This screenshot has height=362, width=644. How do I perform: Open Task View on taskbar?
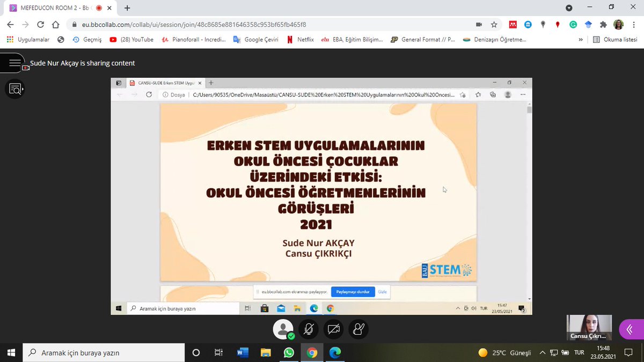click(218, 352)
